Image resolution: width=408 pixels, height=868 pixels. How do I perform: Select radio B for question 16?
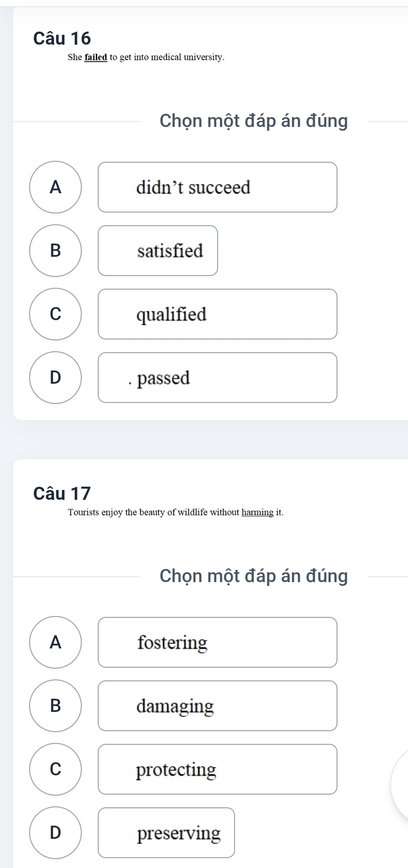click(x=55, y=251)
